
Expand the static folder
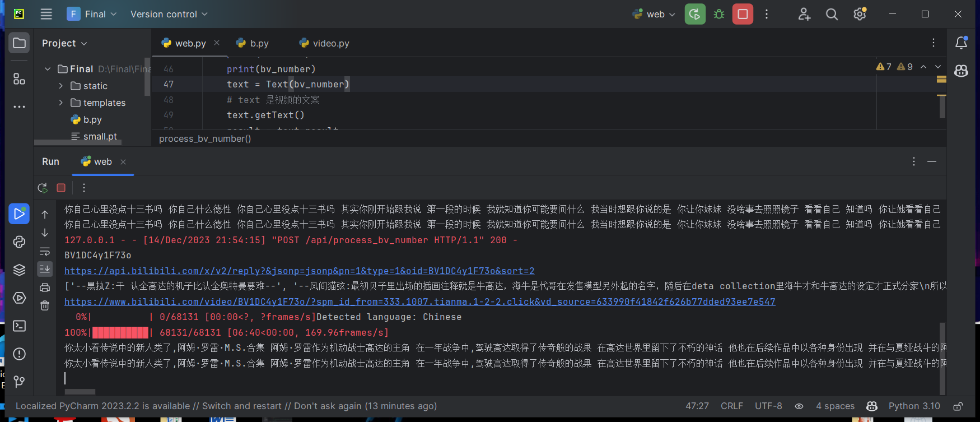pos(61,86)
